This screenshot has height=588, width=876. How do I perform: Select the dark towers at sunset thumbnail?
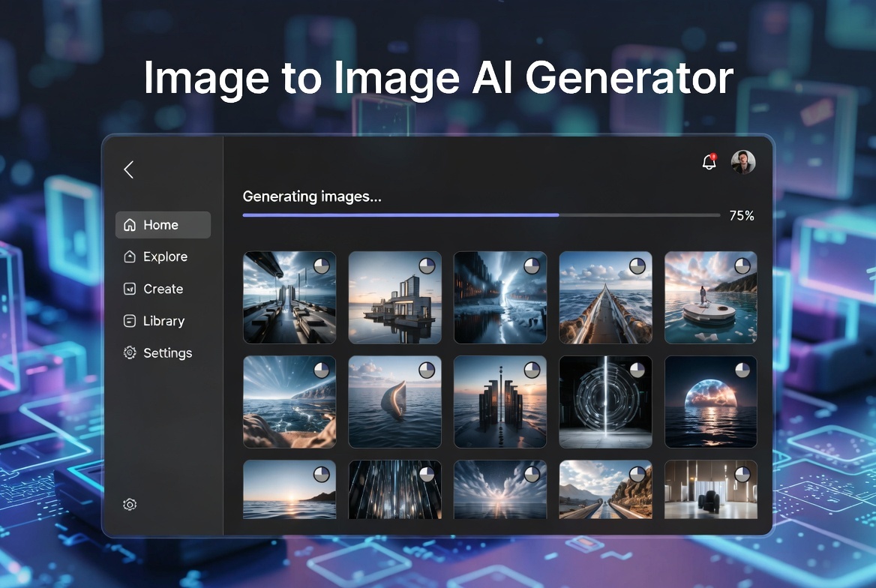tap(500, 402)
